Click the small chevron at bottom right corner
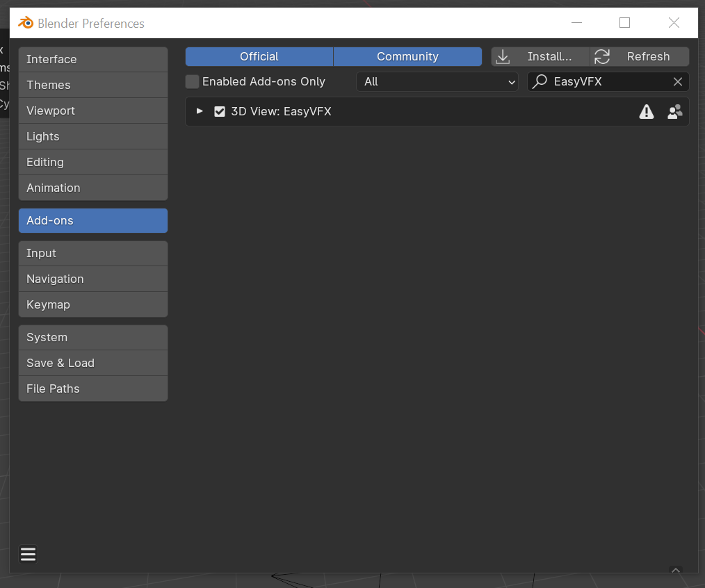Viewport: 705px width, 588px height. coord(675,570)
